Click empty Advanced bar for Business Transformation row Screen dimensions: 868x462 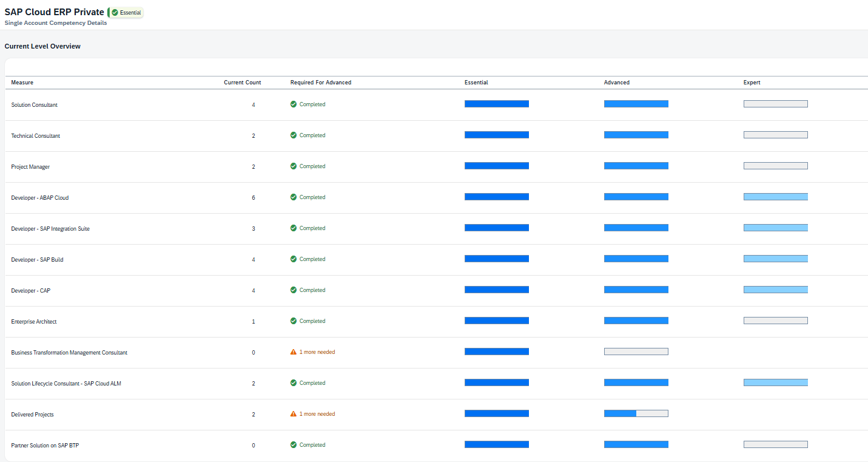click(636, 352)
